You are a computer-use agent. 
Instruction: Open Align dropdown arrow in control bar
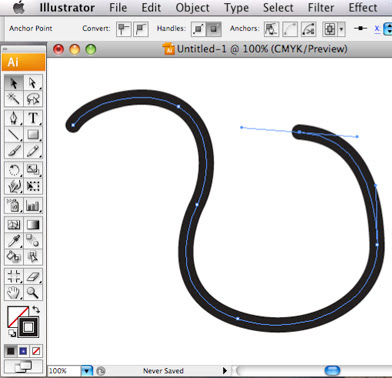point(341,29)
